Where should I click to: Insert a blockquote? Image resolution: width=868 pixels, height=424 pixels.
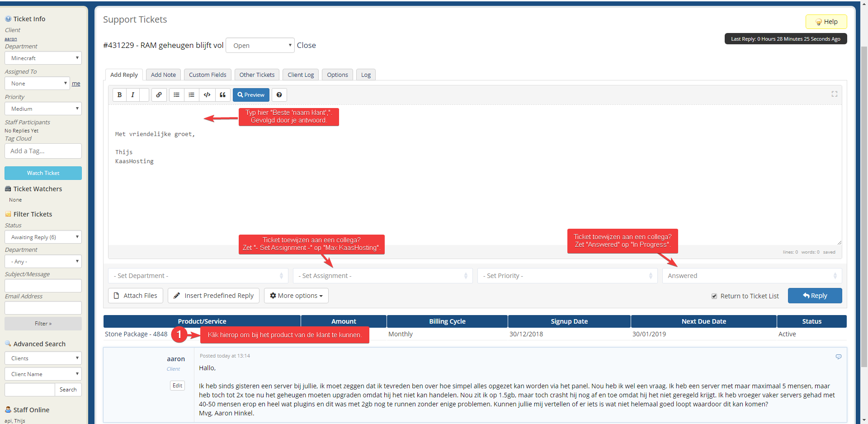tap(222, 95)
